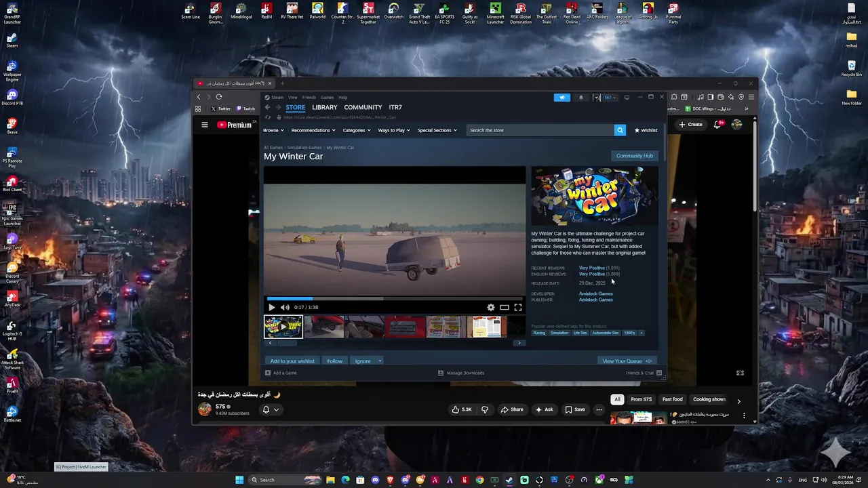Select the Cooking shows filter chip
868x488 pixels.
pyautogui.click(x=709, y=399)
